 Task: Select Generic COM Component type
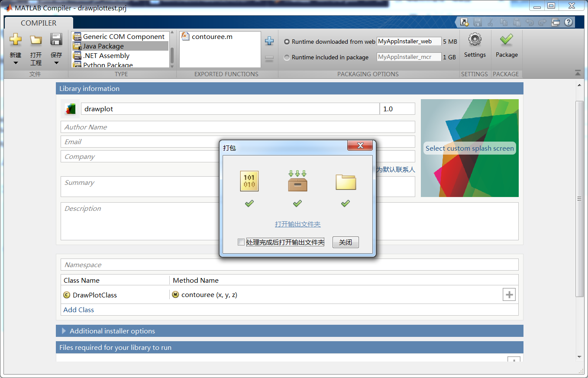[120, 36]
